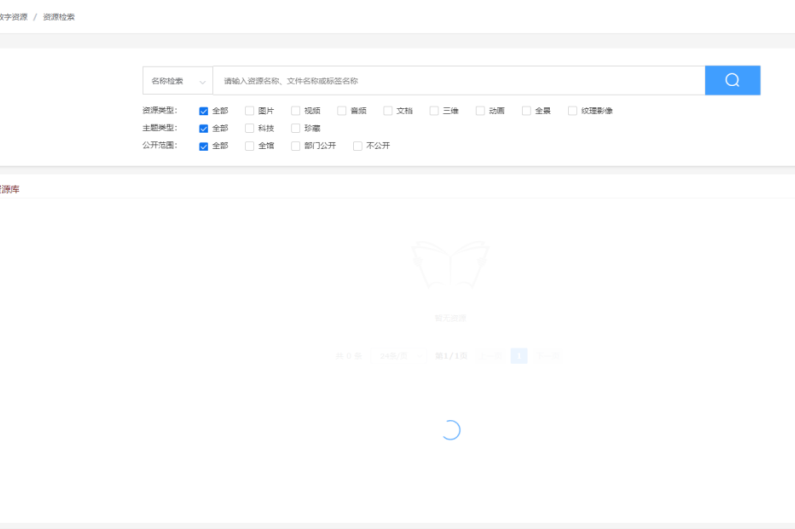
Task: Check the 三维 resource type checkbox
Action: coord(434,111)
